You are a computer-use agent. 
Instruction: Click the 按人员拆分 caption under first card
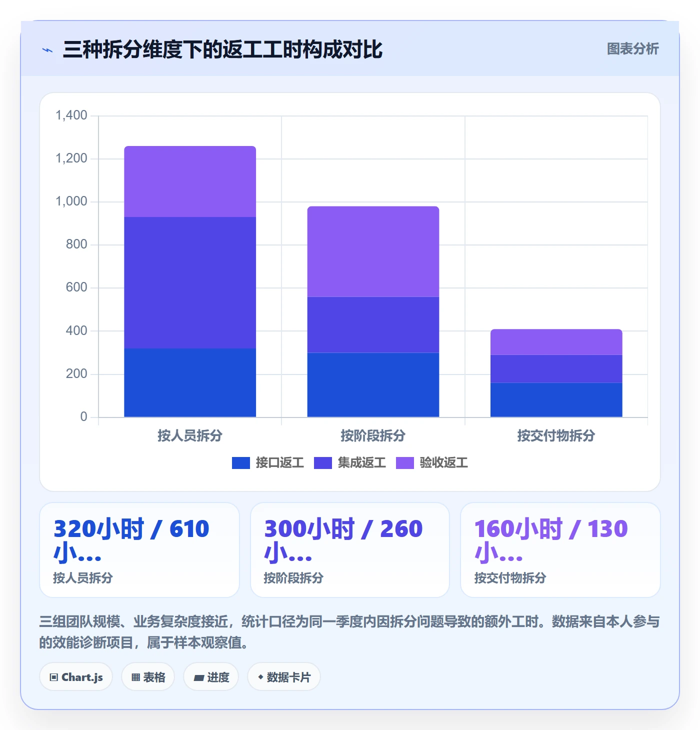[x=83, y=578]
